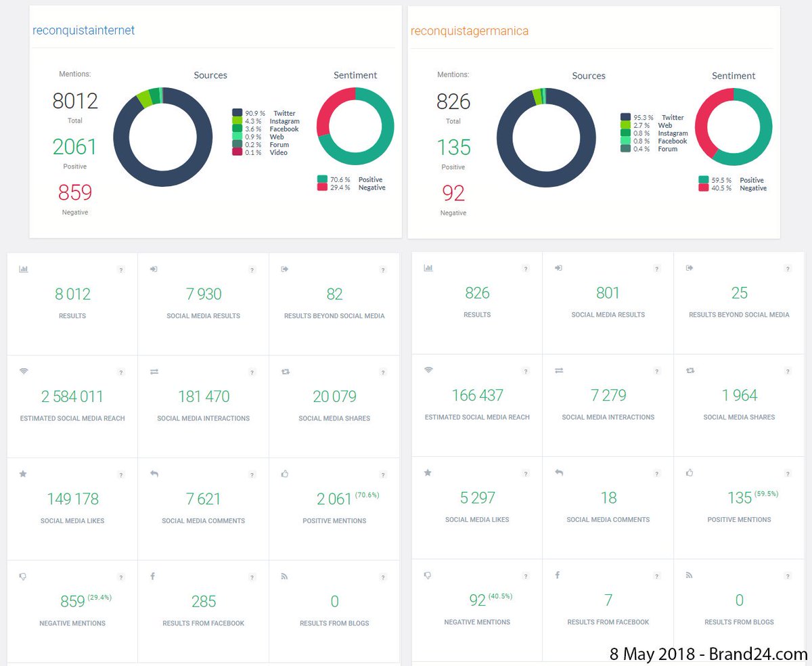Click the RSS icon on the left Results From Blogs card
This screenshot has width=812, height=666.
click(x=285, y=577)
